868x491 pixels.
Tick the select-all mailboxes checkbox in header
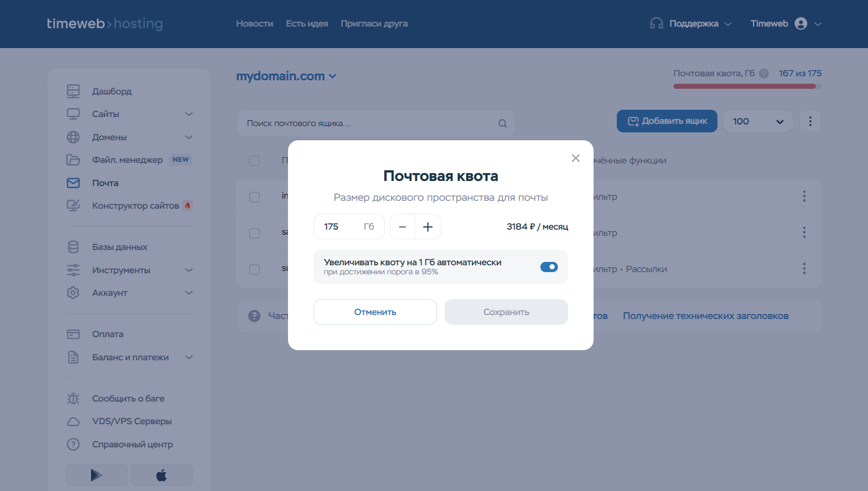click(x=255, y=161)
